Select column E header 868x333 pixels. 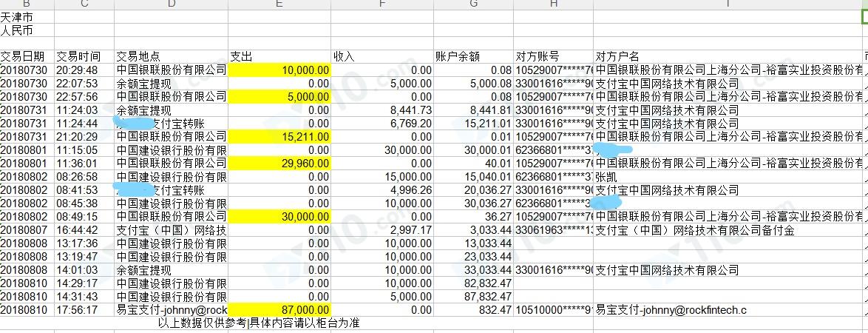click(279, 4)
